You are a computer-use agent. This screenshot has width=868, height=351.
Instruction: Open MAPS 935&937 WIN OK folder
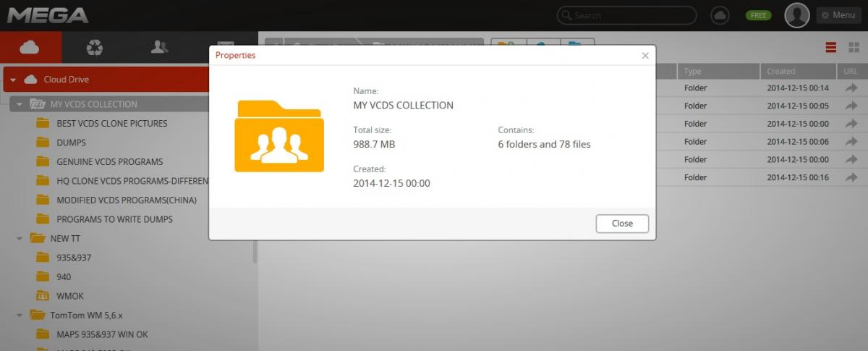102,334
